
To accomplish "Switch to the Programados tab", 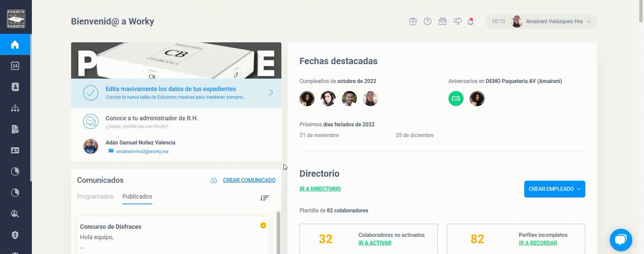I will click(x=95, y=197).
